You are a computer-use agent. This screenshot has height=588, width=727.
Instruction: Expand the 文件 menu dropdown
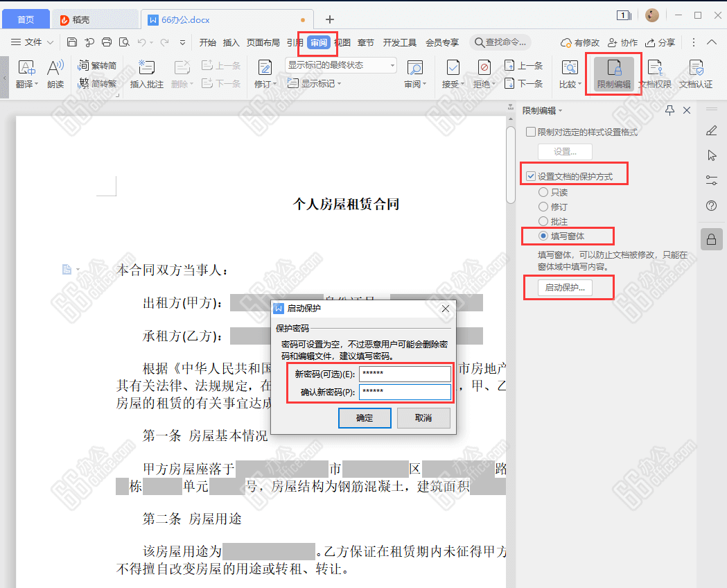[33, 42]
